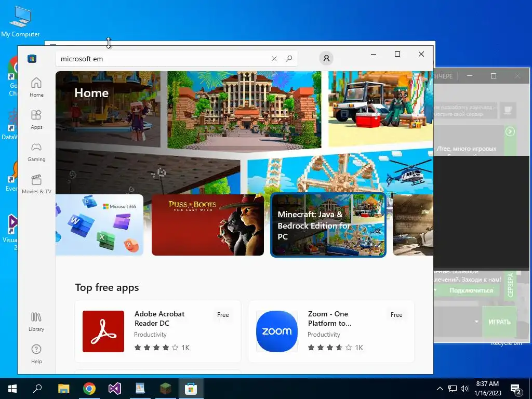The width and height of the screenshot is (532, 399).
Task: Go to Home in Store sidebar
Action: (36, 87)
